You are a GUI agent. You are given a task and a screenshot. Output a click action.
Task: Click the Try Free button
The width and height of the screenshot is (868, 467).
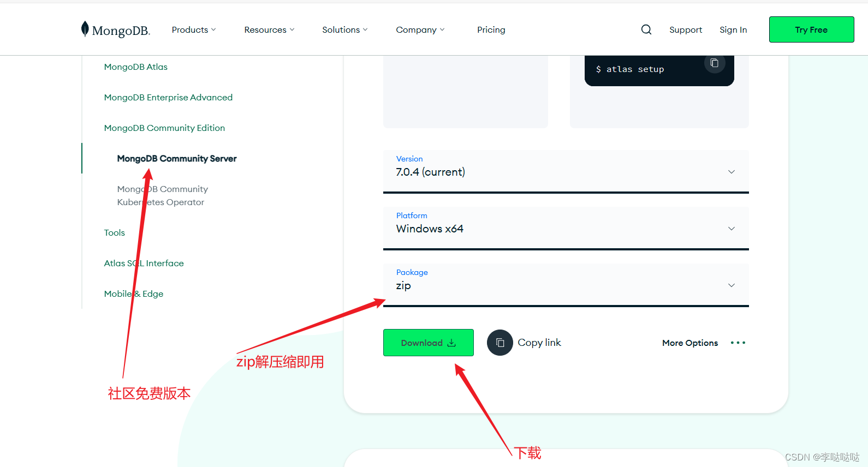[811, 29]
